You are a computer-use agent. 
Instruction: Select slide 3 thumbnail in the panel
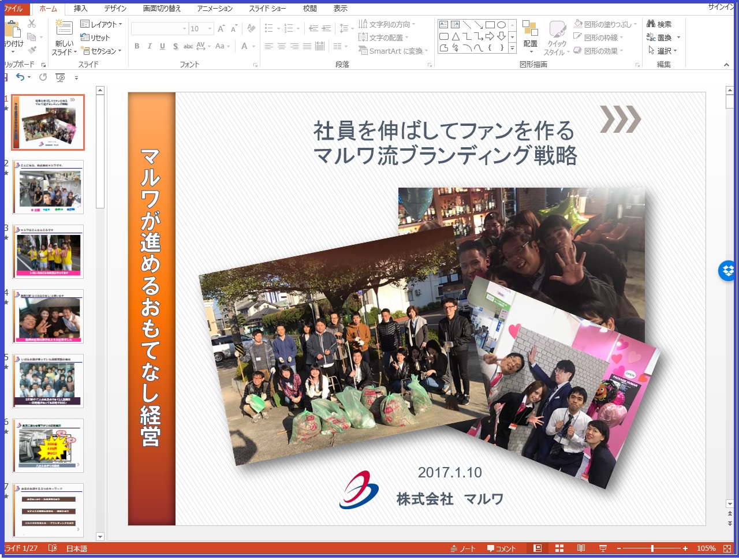point(48,252)
